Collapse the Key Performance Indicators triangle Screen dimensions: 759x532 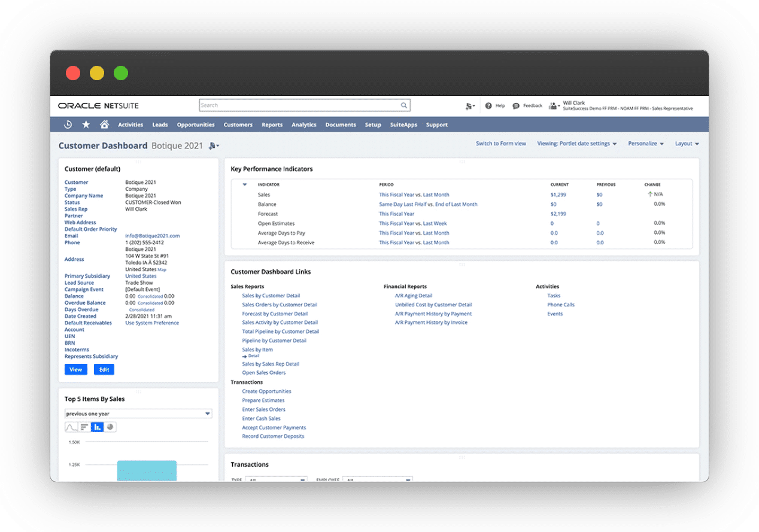(244, 184)
